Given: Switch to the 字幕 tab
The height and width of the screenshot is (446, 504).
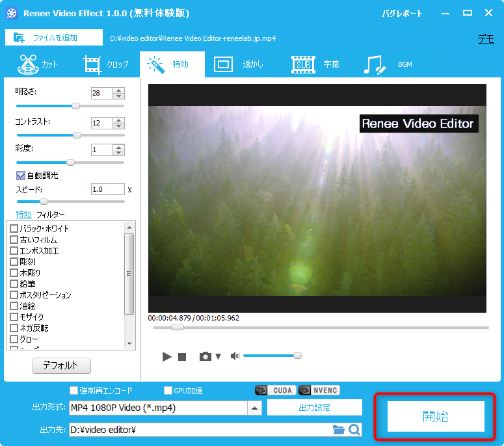Looking at the screenshot, I should [x=315, y=64].
